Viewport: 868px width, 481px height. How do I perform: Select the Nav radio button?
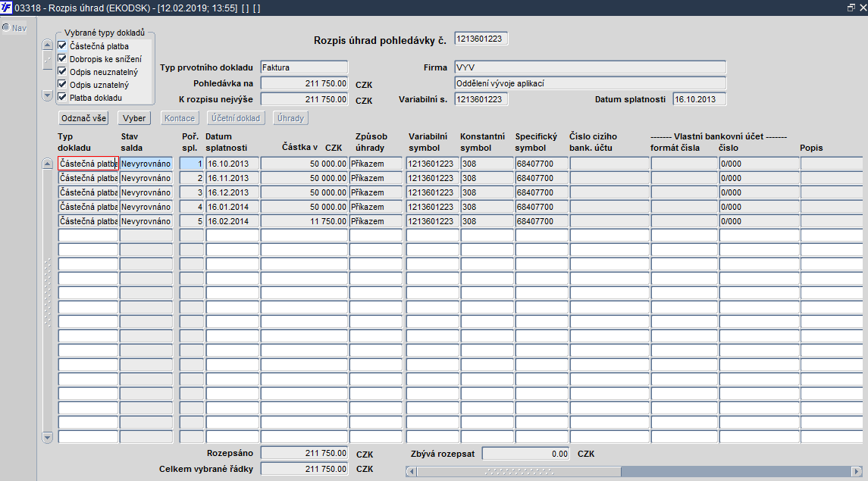click(x=6, y=27)
